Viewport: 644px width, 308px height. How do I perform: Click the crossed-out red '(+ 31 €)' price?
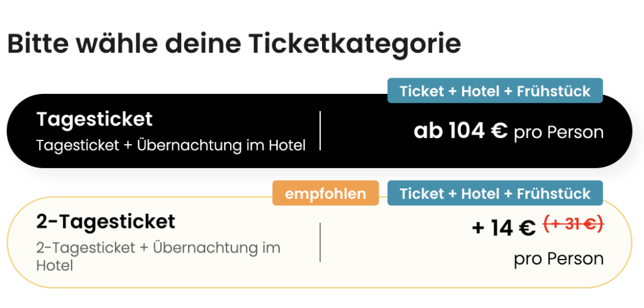click(573, 224)
